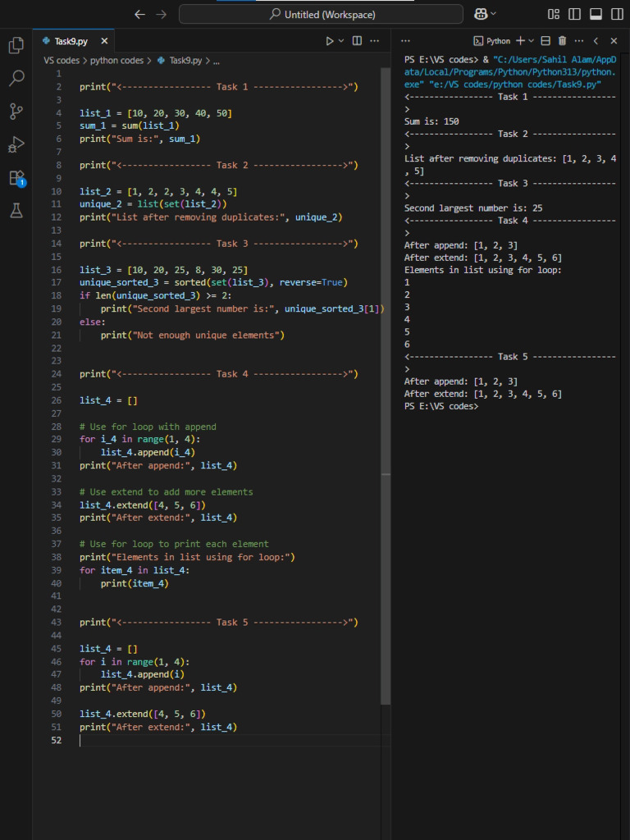Open the Copilot chat dropdown arrow

495,15
